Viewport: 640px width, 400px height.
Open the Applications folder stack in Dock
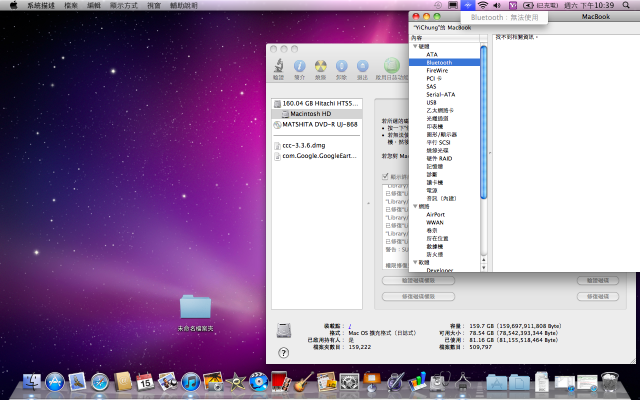[497, 383]
